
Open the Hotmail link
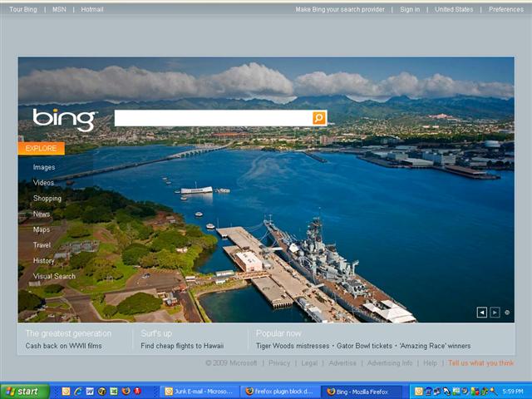pyautogui.click(x=92, y=9)
